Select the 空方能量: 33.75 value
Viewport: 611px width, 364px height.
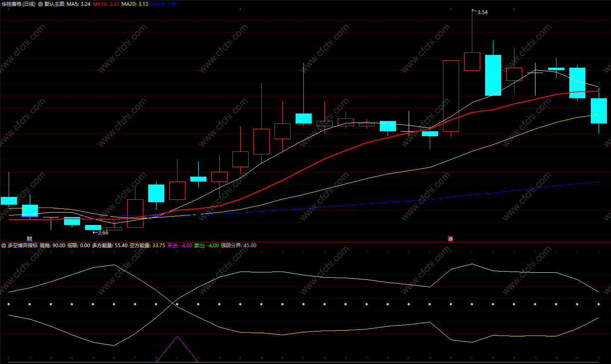[x=147, y=246]
